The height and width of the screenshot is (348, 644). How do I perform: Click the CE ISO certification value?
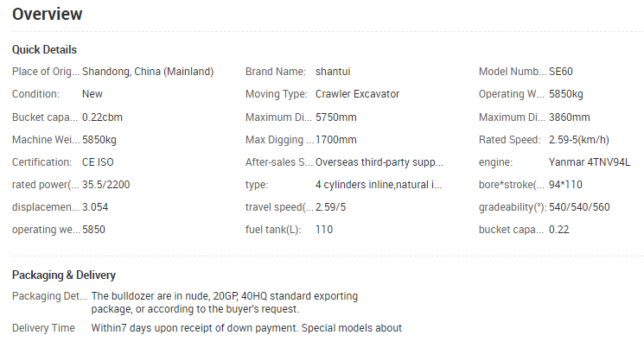pos(98,162)
